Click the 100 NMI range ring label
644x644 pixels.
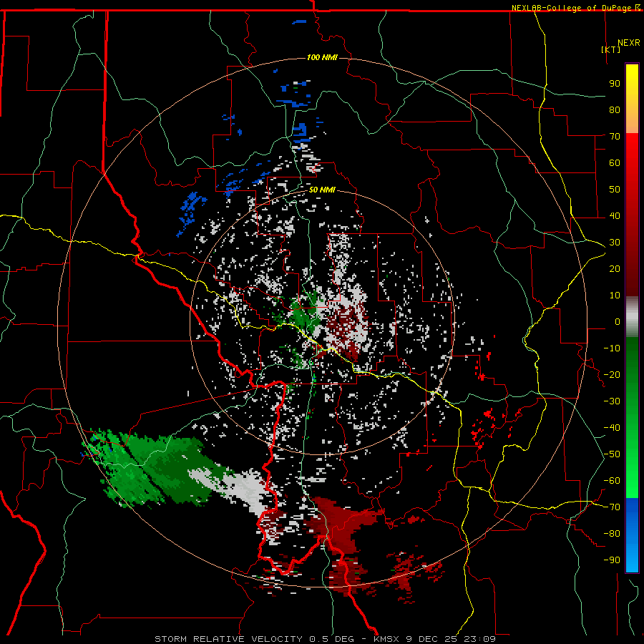pos(322,57)
